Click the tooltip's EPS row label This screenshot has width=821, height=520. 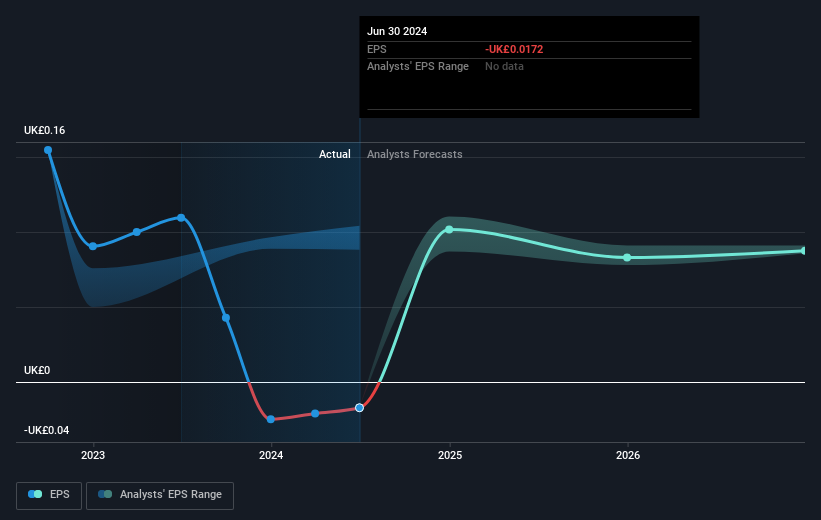click(376, 49)
